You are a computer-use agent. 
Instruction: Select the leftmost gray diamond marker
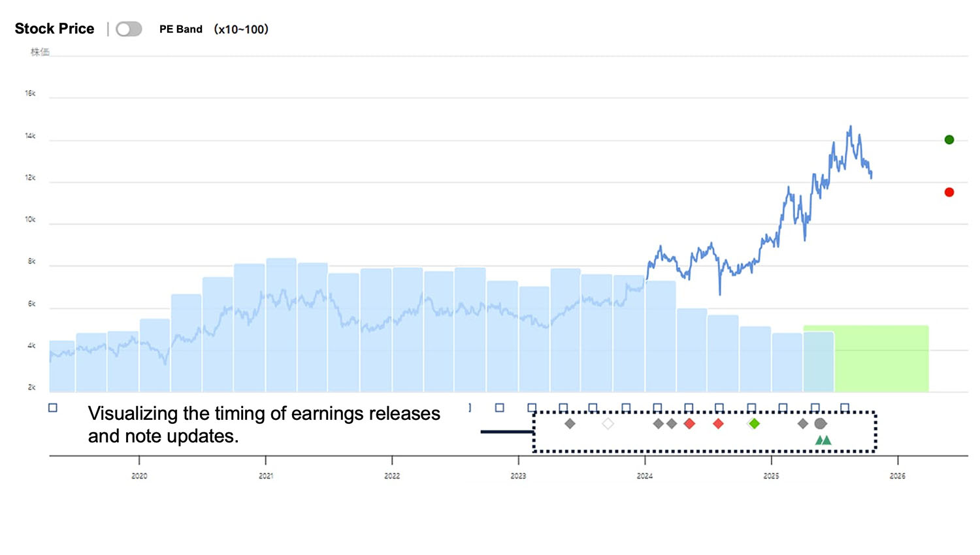coord(570,424)
